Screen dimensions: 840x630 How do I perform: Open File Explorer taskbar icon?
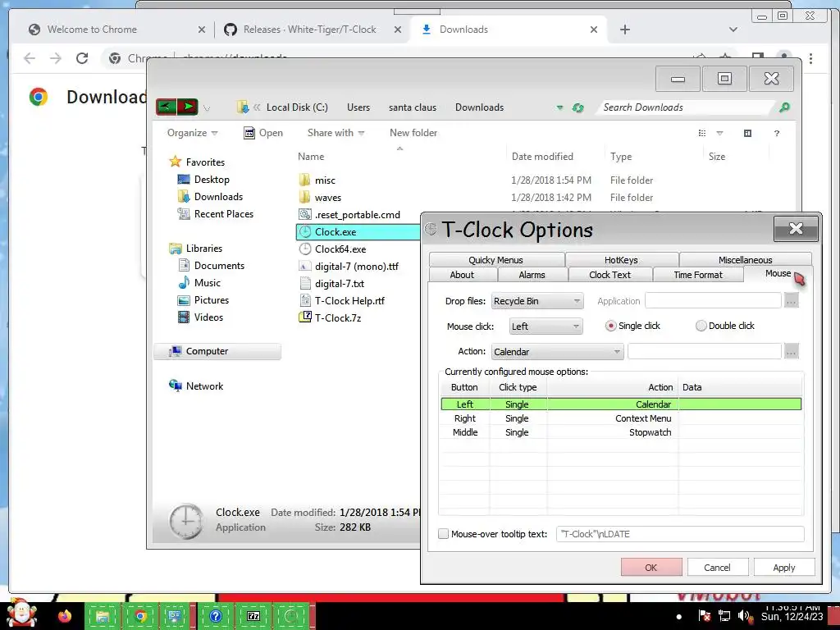(103, 616)
